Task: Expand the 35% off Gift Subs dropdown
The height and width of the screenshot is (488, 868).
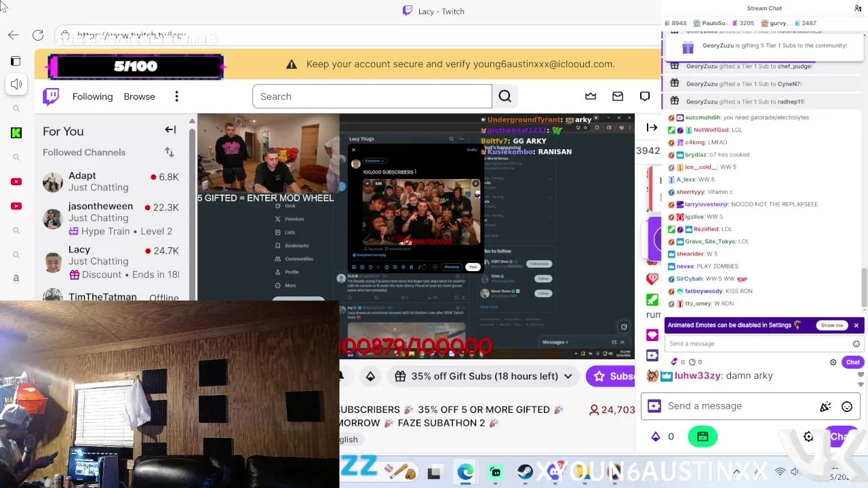Action: pos(484,376)
